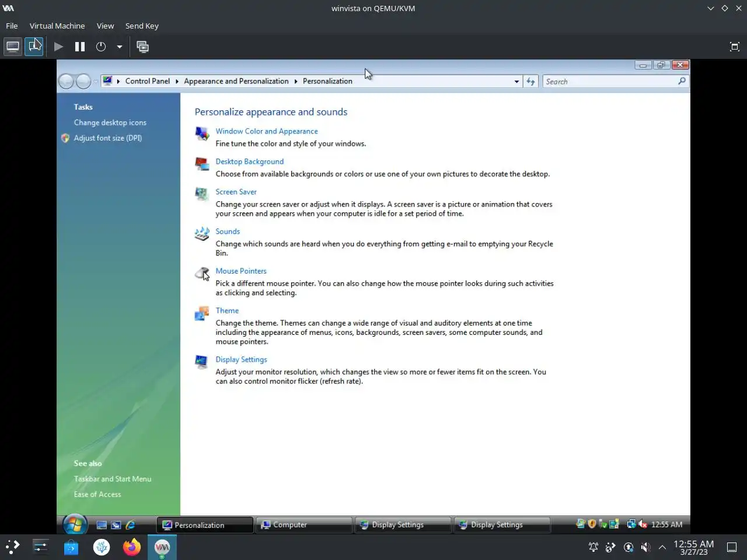The image size is (747, 560).
Task: Switch to Computer taskbar button
Action: click(304, 525)
